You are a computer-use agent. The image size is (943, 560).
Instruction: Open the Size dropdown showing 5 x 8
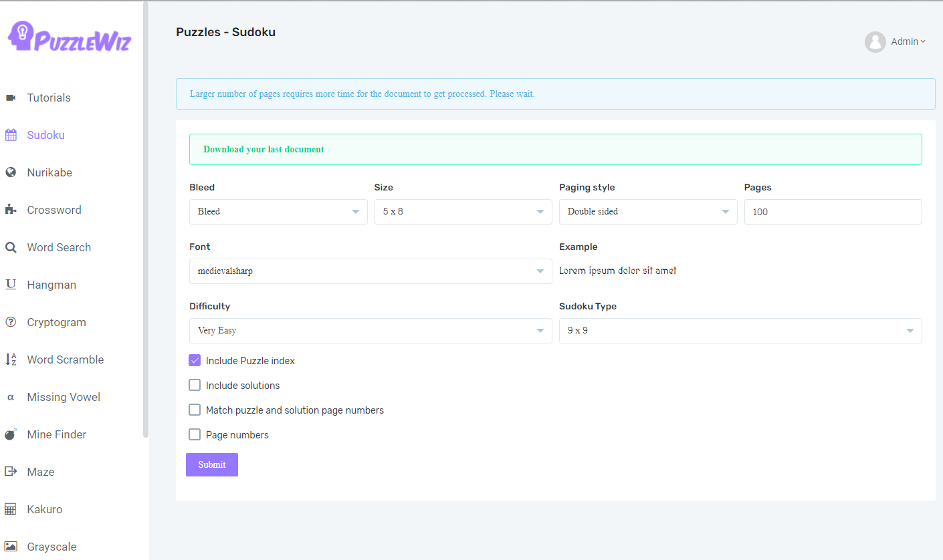point(463,212)
